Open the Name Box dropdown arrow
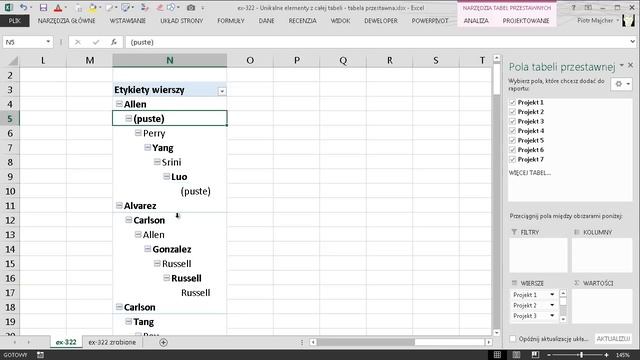The width and height of the screenshot is (640, 360). [48, 42]
